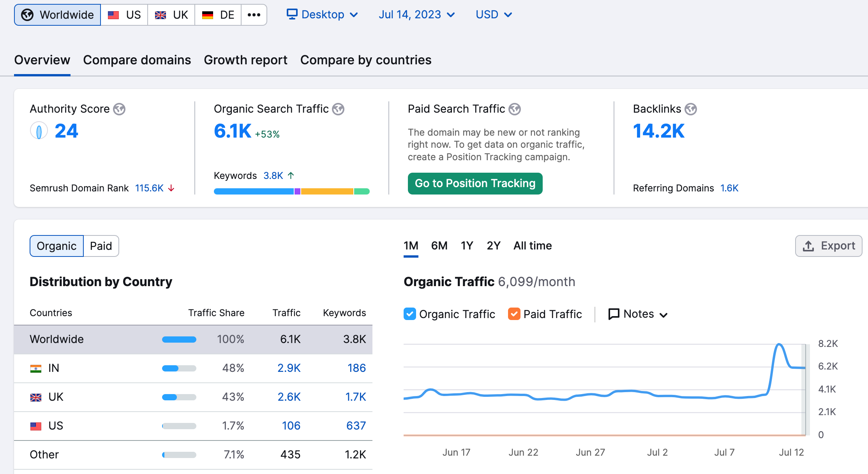The height and width of the screenshot is (474, 868).
Task: Expand the Notes dropdown
Action: pos(638,314)
